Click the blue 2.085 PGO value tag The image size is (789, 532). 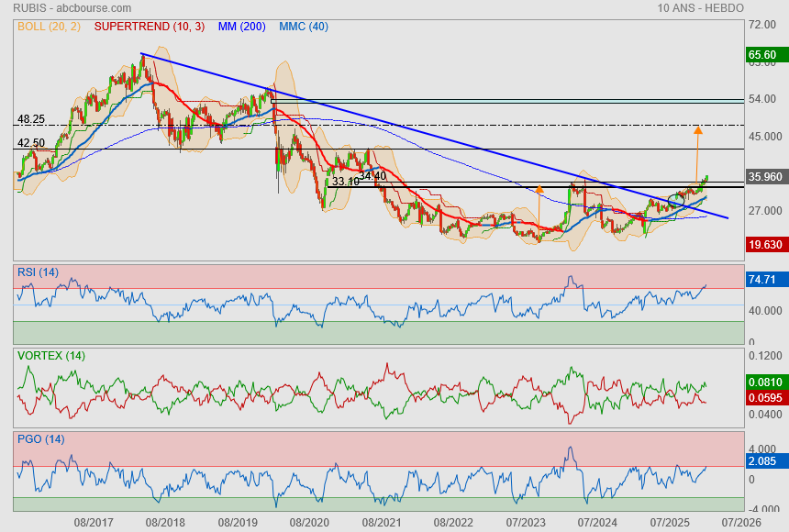[x=763, y=460]
